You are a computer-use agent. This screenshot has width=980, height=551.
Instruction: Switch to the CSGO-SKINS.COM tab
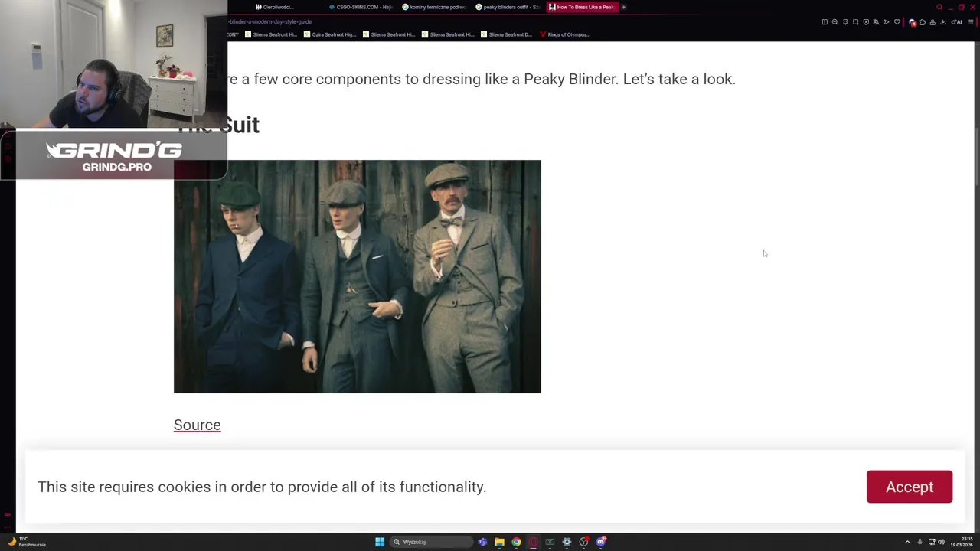point(361,7)
